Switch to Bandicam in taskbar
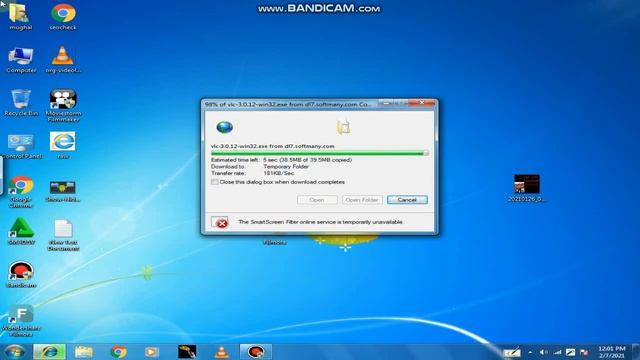 pos(256,351)
